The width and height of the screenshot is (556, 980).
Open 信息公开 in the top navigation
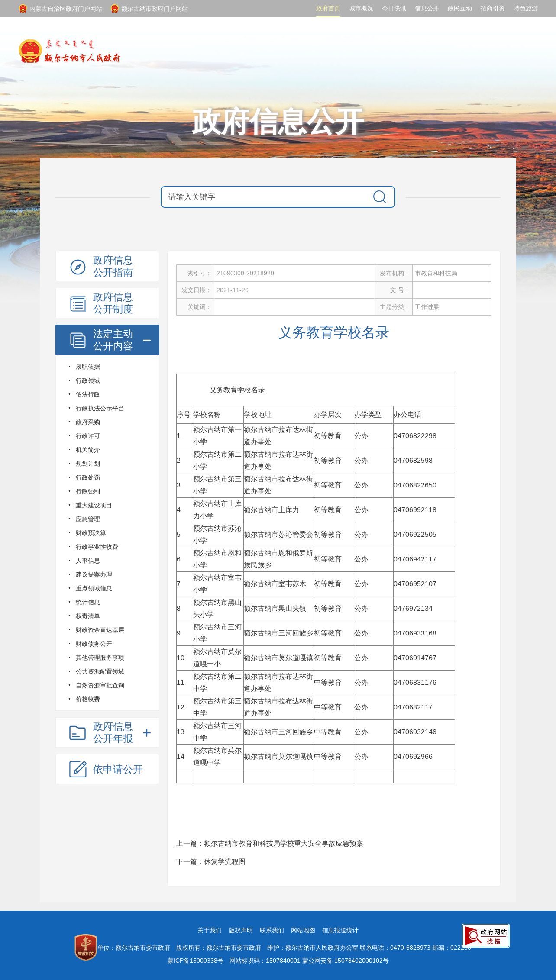[x=427, y=9]
